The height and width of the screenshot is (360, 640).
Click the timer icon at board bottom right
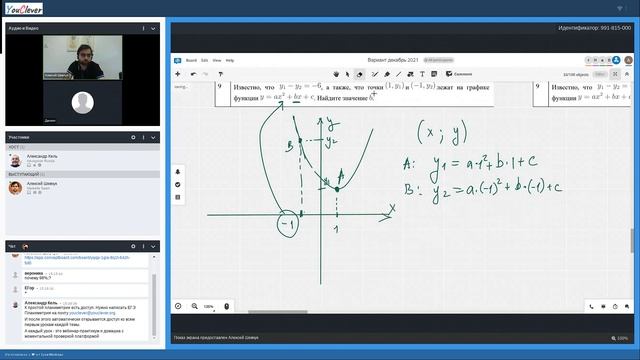615,307
